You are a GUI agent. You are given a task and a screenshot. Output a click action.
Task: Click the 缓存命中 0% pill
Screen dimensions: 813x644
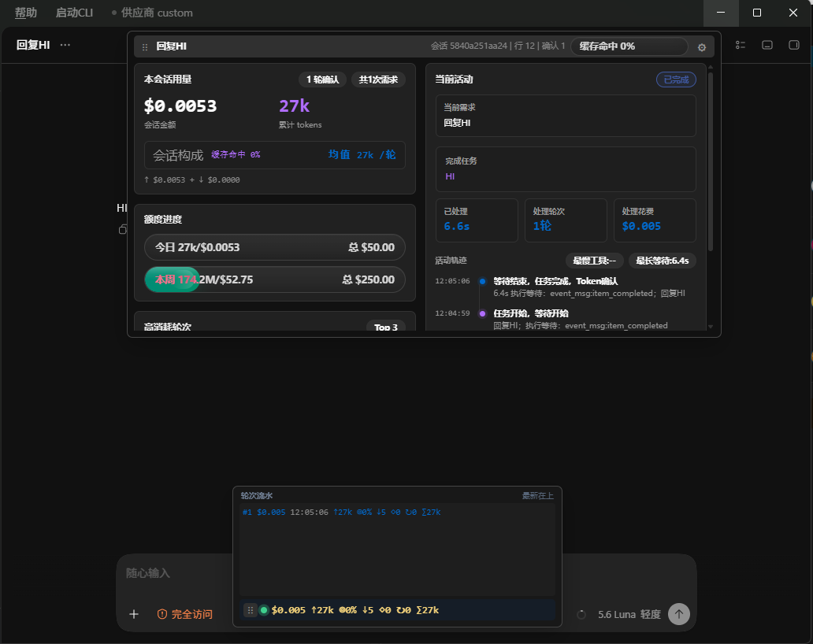pyautogui.click(x=629, y=46)
